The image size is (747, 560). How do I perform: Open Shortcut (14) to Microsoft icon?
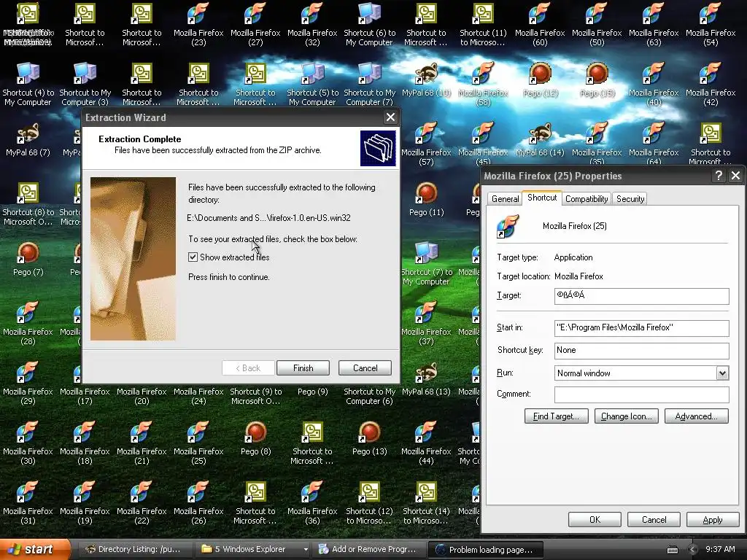(x=426, y=503)
